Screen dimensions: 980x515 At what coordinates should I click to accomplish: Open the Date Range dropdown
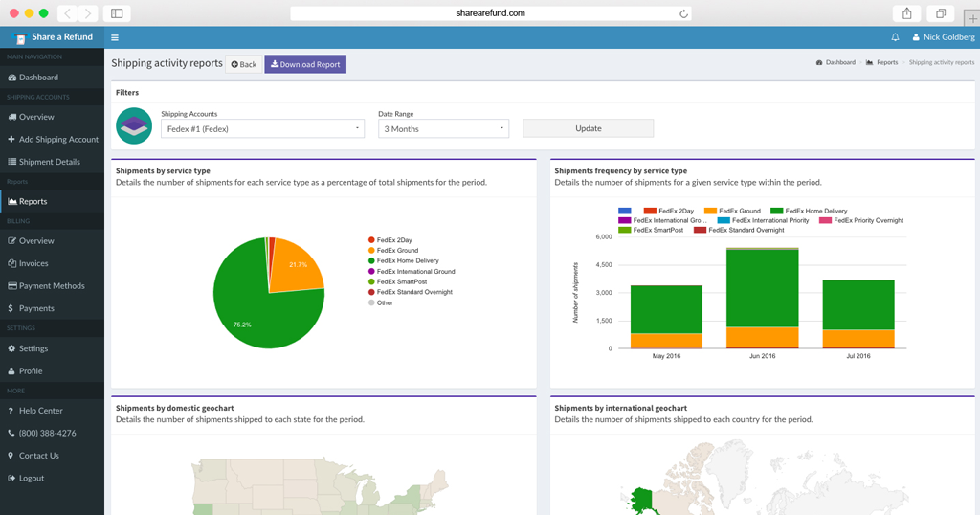(x=443, y=128)
